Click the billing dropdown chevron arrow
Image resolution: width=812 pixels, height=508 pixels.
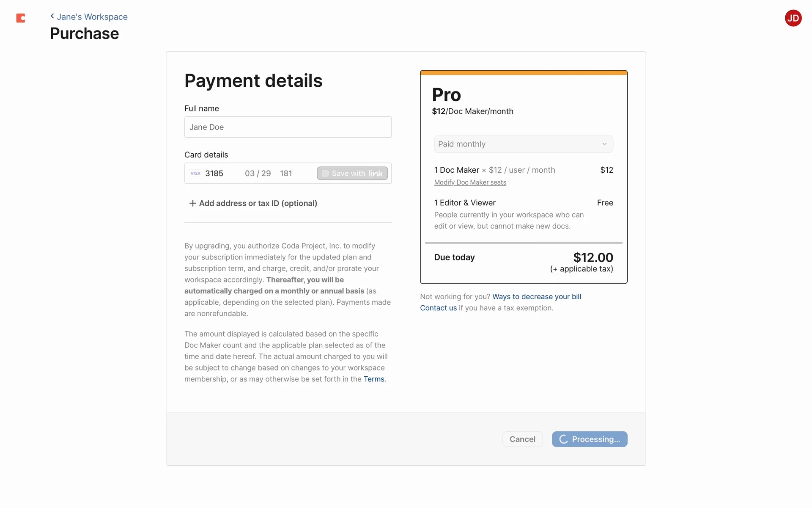coord(604,144)
